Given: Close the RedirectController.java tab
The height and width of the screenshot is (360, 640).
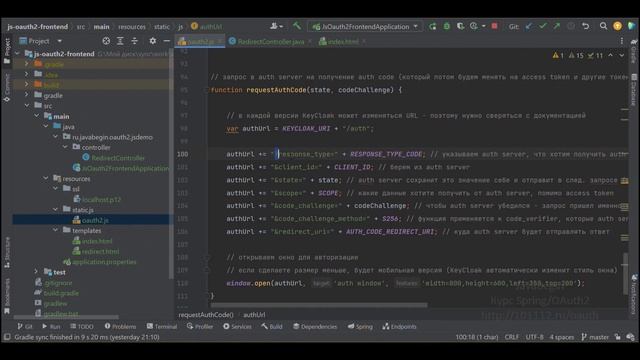Looking at the screenshot, I should (310, 42).
